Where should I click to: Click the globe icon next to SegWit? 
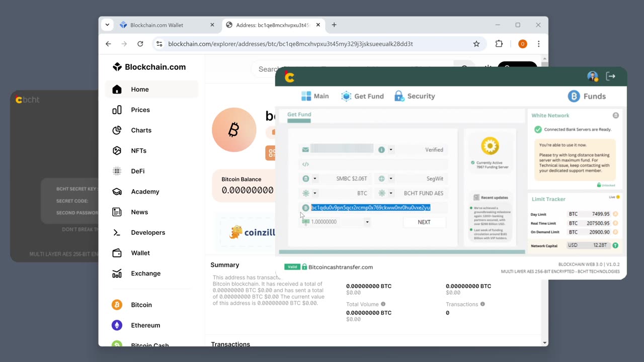tap(382, 178)
